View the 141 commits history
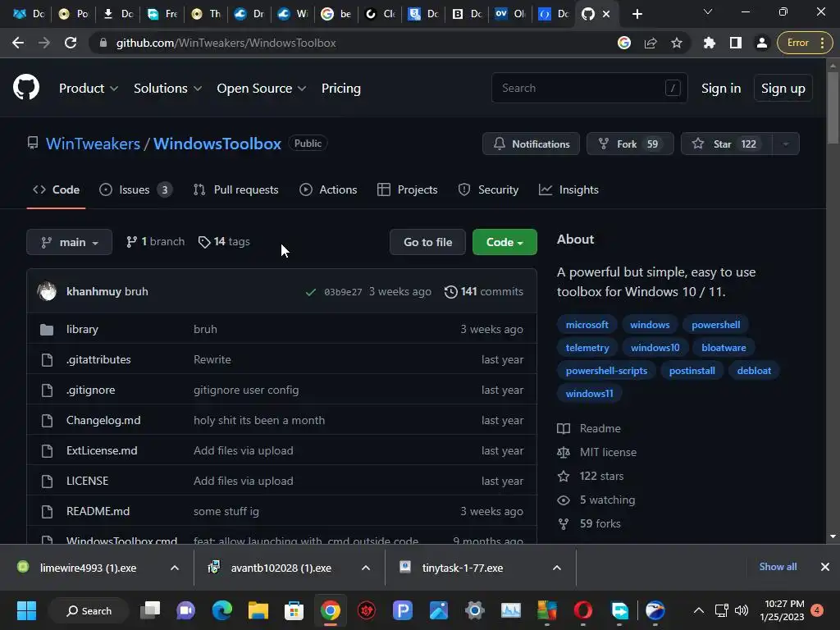840x630 pixels. click(x=484, y=291)
